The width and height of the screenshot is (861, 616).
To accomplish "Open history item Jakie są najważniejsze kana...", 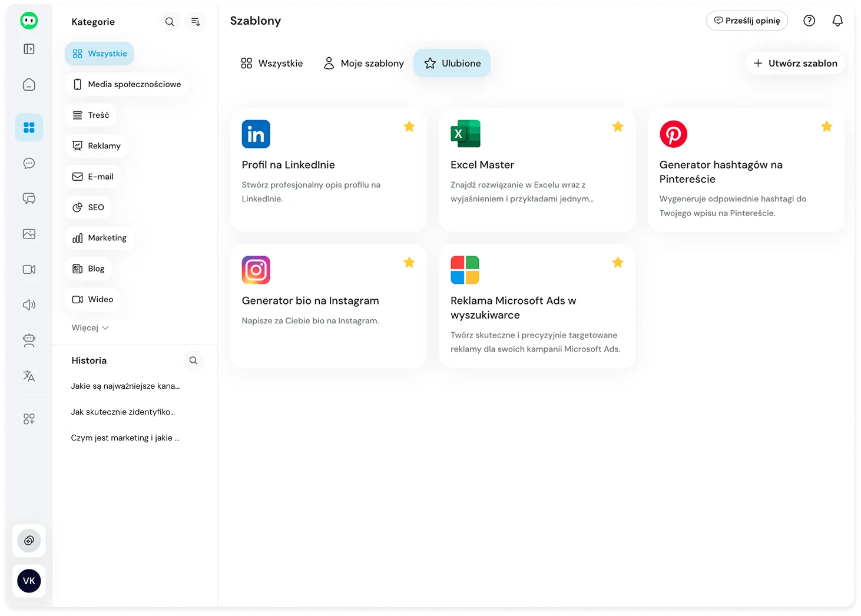I will (x=125, y=386).
